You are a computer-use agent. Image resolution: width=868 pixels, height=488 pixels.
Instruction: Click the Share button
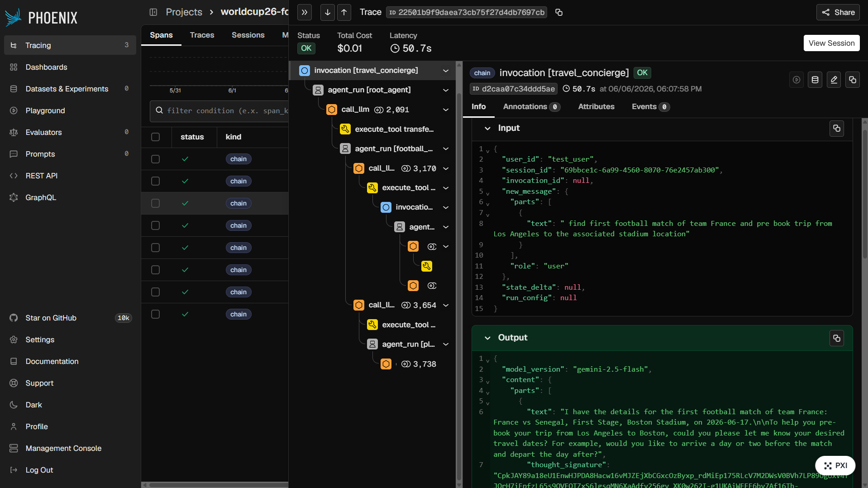(838, 12)
